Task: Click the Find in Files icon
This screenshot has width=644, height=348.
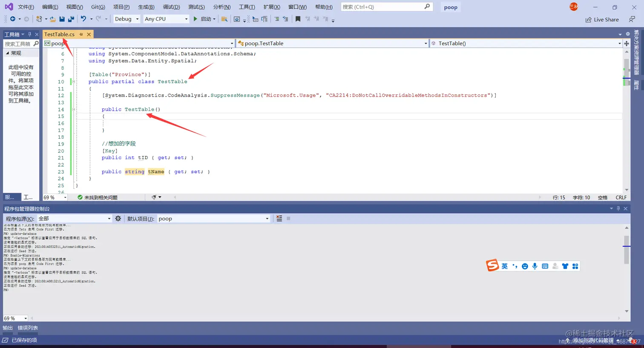Action: (224, 19)
